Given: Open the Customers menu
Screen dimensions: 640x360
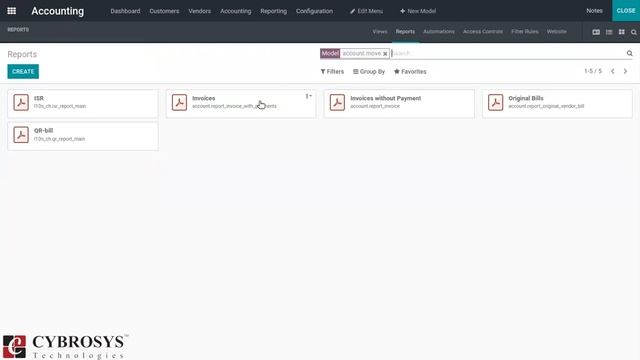Looking at the screenshot, I should [164, 11].
